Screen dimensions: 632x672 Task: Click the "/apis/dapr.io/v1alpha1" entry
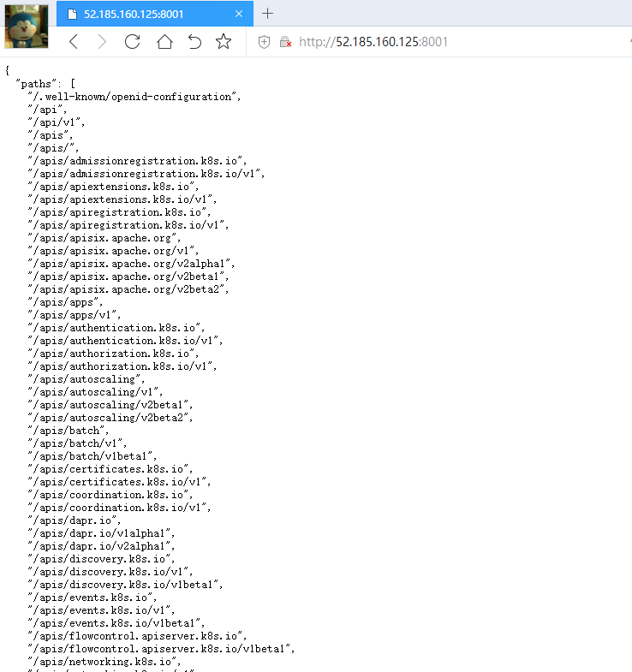100,533
